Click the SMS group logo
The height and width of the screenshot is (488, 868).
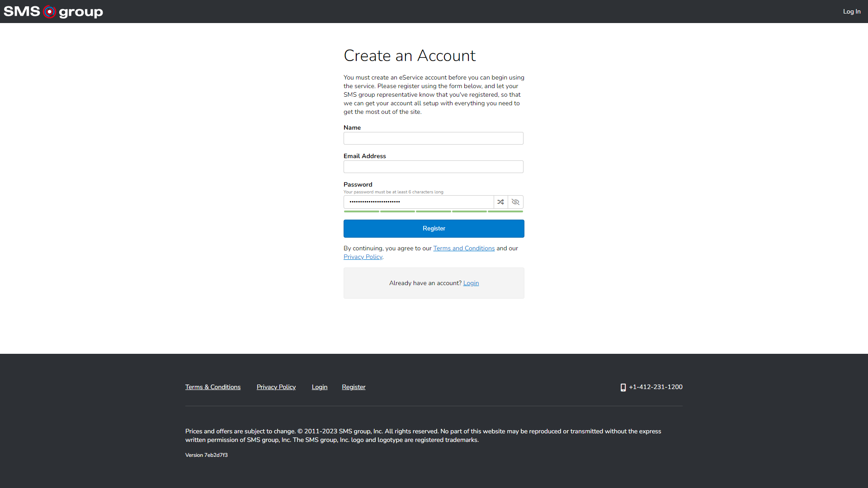(x=53, y=11)
